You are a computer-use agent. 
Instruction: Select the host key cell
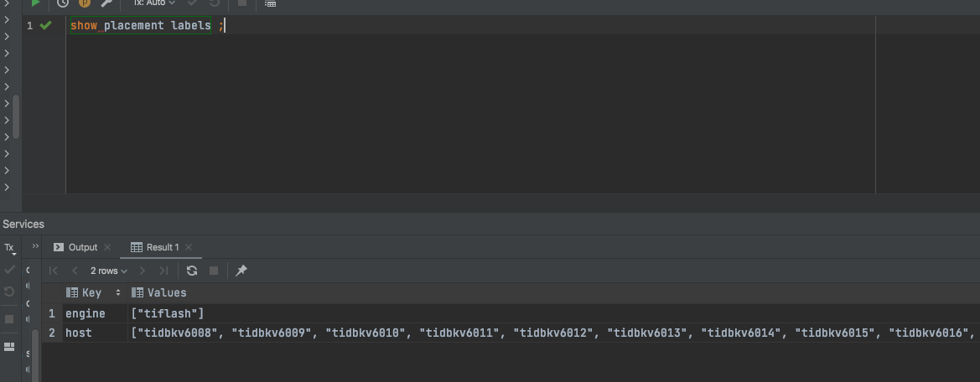point(79,333)
